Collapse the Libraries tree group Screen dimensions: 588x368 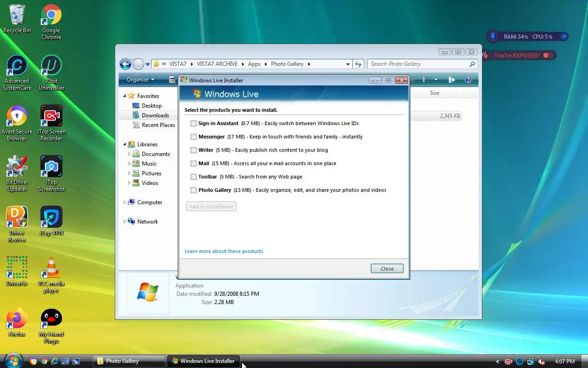tap(124, 144)
